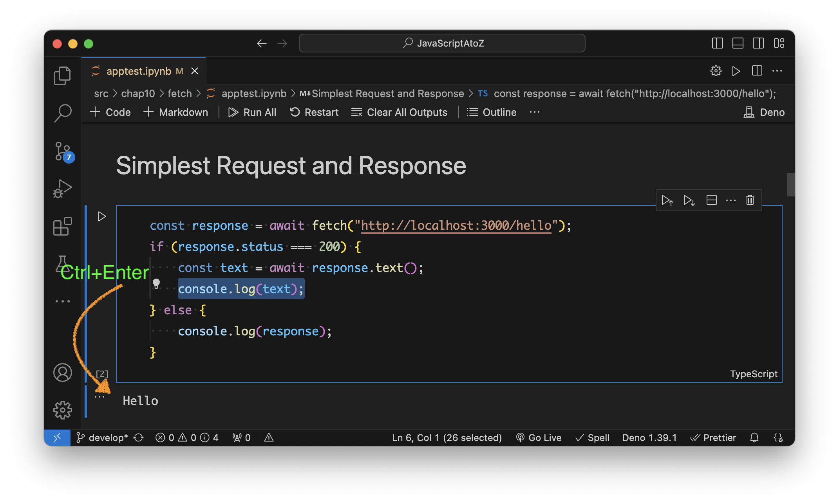Execute cells below via cell toolbar icon

(x=689, y=200)
